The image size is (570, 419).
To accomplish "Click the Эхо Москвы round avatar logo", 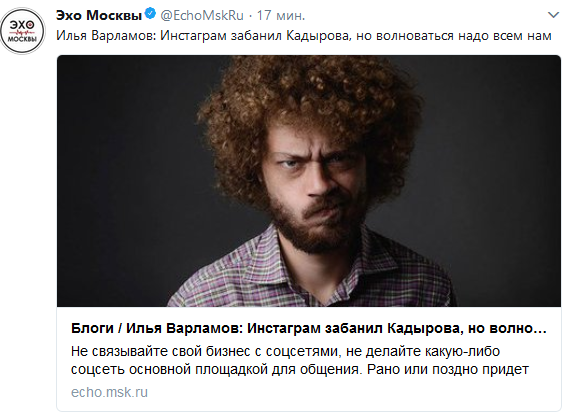I will [22, 31].
